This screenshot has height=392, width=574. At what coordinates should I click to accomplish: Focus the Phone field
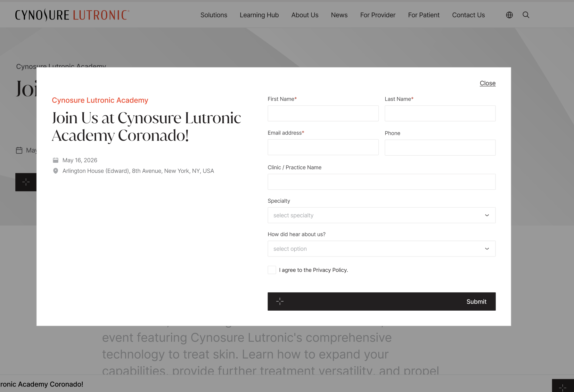click(x=440, y=148)
